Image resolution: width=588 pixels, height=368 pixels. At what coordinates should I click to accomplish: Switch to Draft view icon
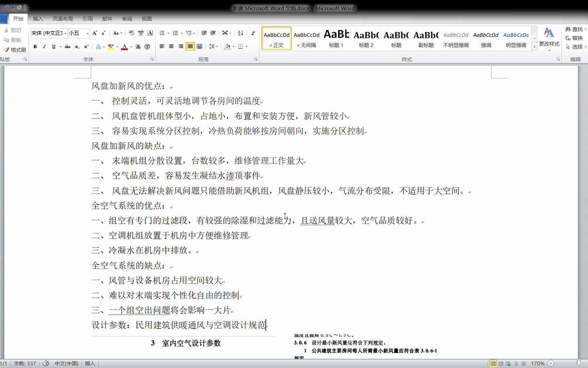[x=524, y=364]
